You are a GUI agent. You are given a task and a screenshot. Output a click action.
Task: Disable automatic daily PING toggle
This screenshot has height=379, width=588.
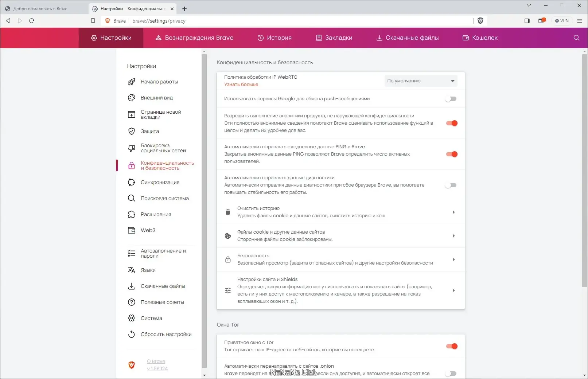452,154
